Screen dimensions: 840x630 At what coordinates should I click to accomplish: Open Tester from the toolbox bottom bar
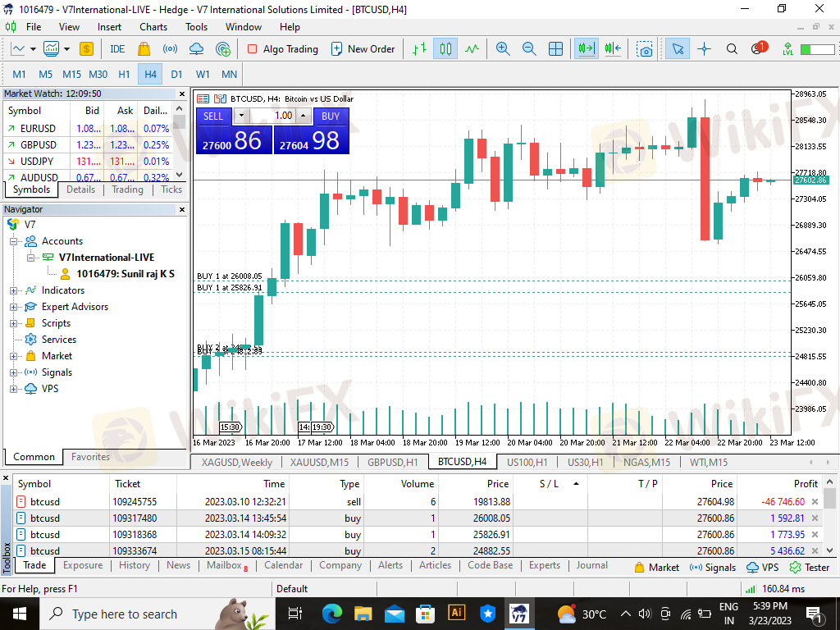(x=810, y=568)
